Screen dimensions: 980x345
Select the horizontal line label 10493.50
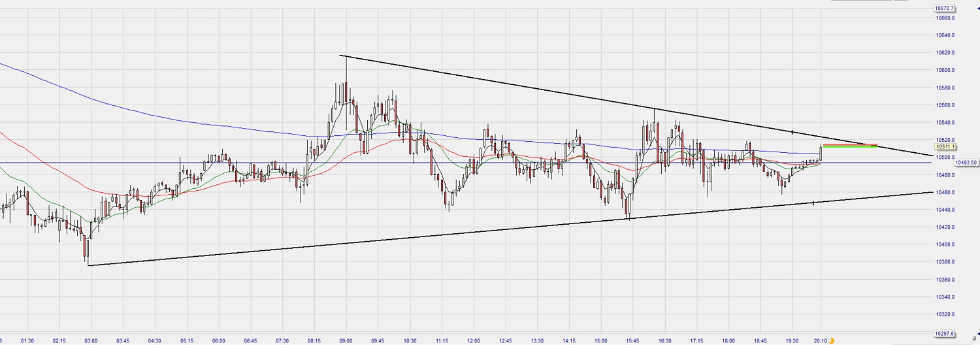point(966,163)
